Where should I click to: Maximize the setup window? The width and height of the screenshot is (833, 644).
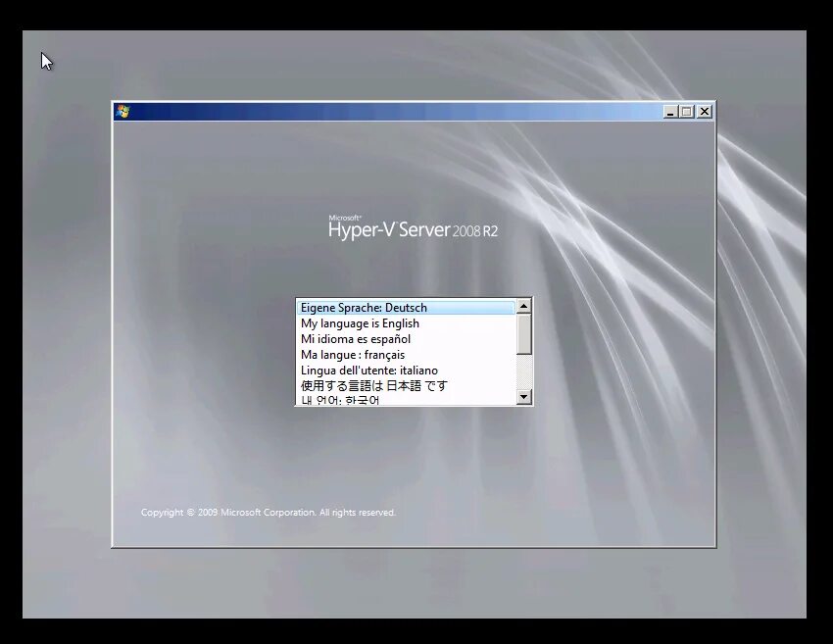click(686, 112)
